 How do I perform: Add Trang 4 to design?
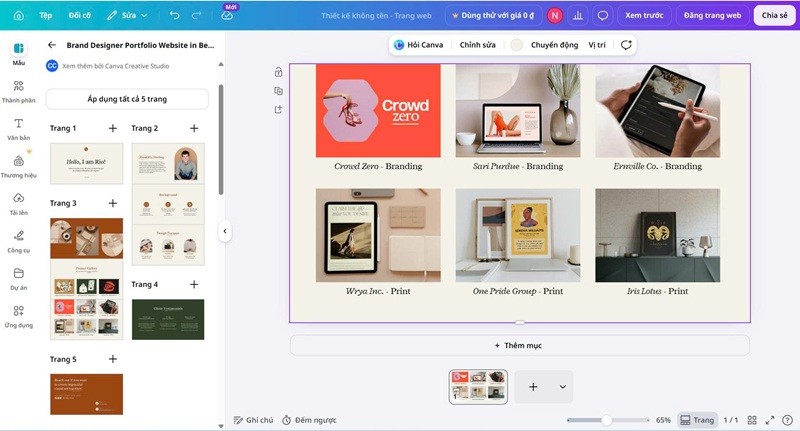pos(194,284)
